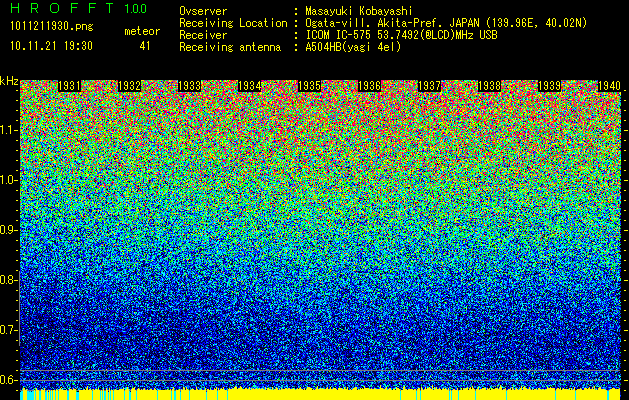The width and height of the screenshot is (629, 400).
Task: Click the meteor label
Action: [x=142, y=31]
